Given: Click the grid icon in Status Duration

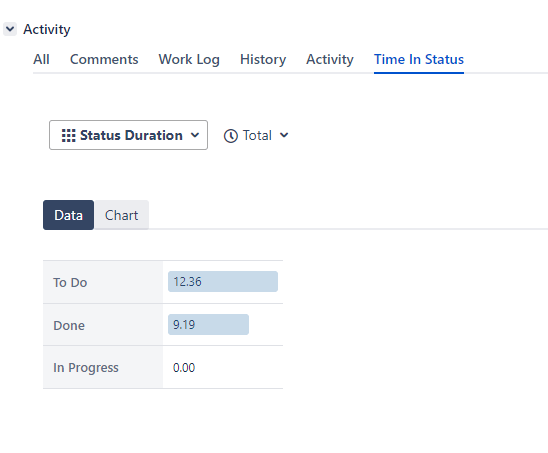Looking at the screenshot, I should [x=68, y=135].
